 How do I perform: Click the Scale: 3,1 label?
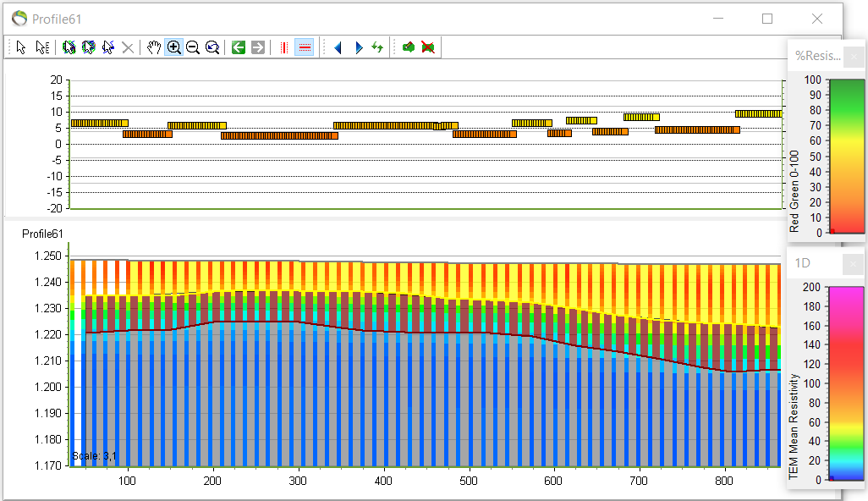94,456
